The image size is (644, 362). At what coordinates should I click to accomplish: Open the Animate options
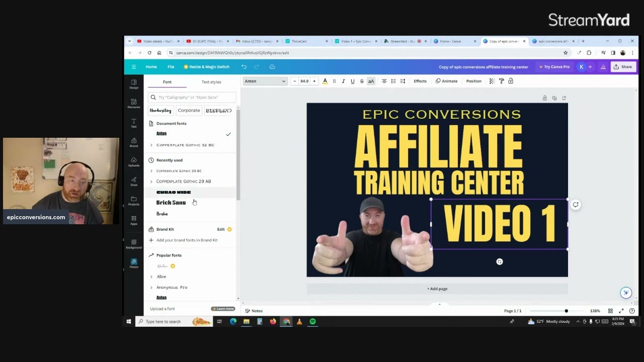pos(447,81)
